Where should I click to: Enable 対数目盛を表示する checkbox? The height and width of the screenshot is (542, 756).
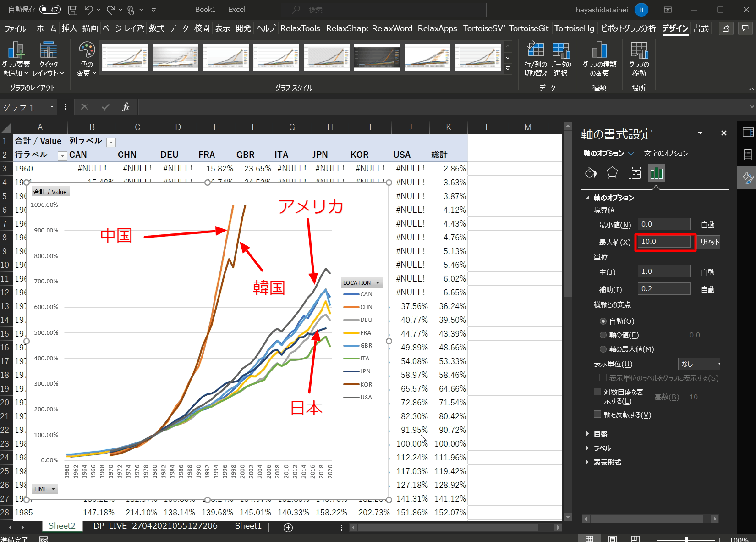(x=597, y=392)
